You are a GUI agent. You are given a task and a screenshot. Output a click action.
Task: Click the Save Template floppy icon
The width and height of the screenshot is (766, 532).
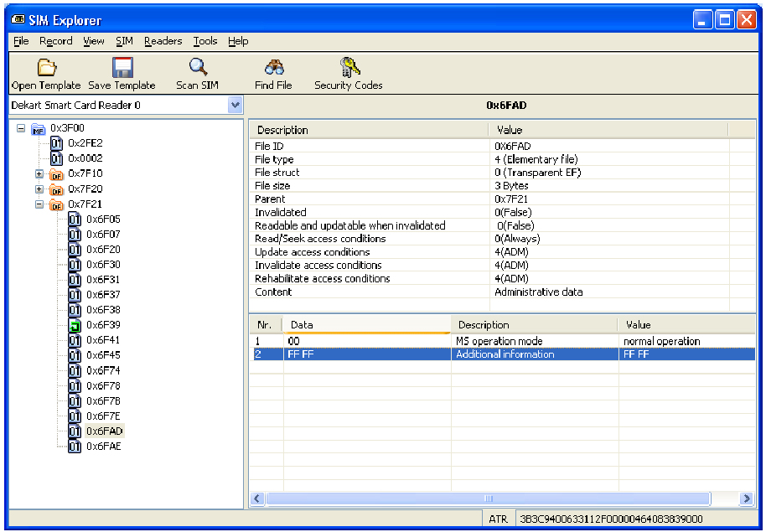122,69
